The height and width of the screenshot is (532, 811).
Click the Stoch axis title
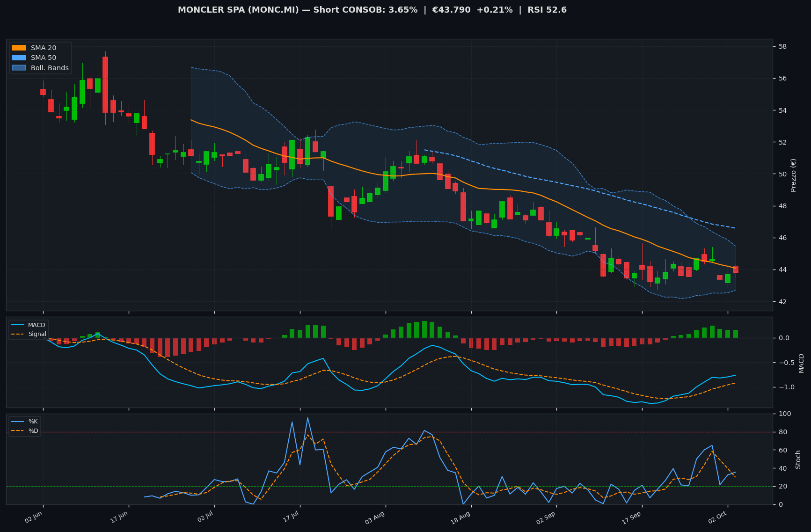coord(798,459)
